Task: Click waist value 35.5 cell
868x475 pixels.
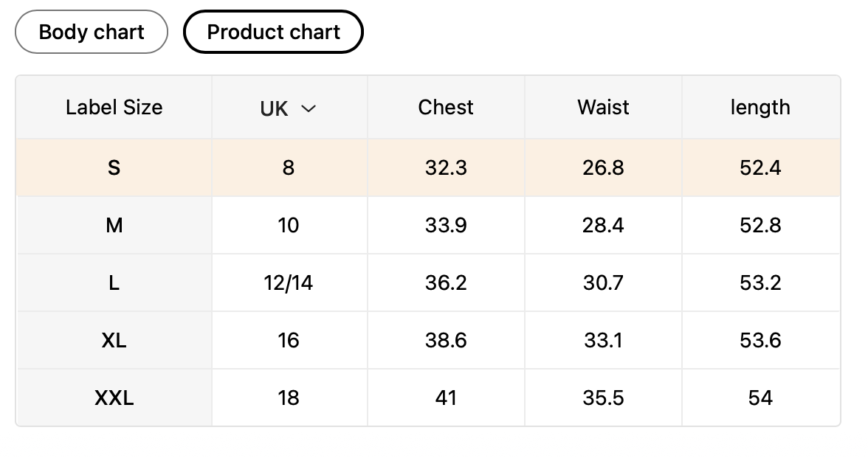Action: pos(603,398)
